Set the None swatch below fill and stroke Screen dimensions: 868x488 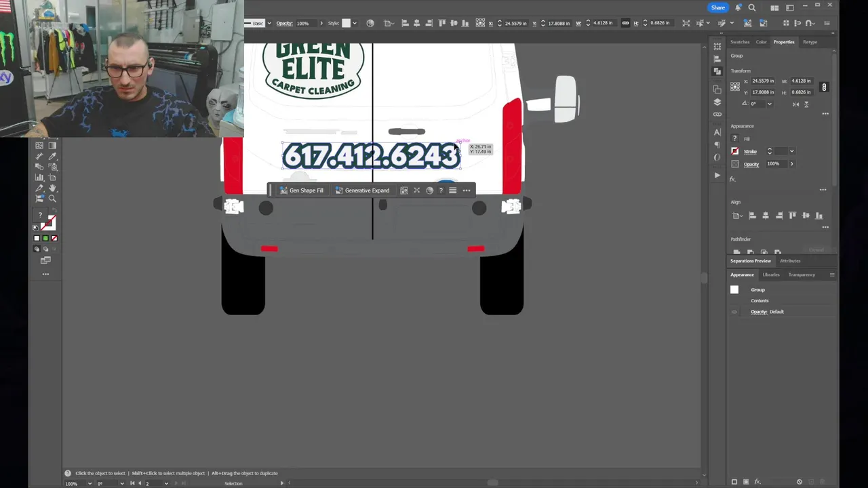[54, 238]
